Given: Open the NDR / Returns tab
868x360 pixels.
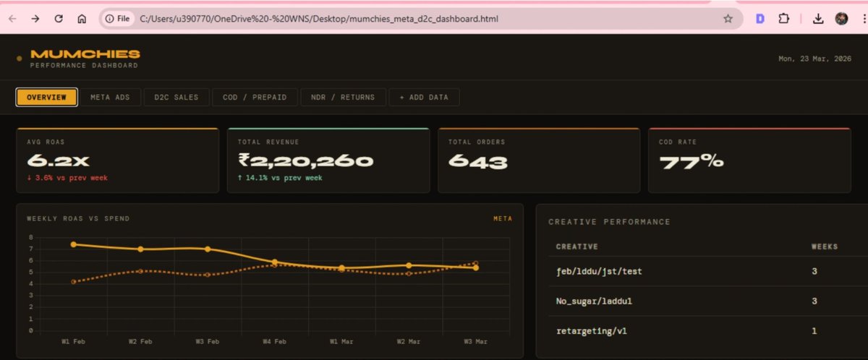Looking at the screenshot, I should pyautogui.click(x=343, y=97).
